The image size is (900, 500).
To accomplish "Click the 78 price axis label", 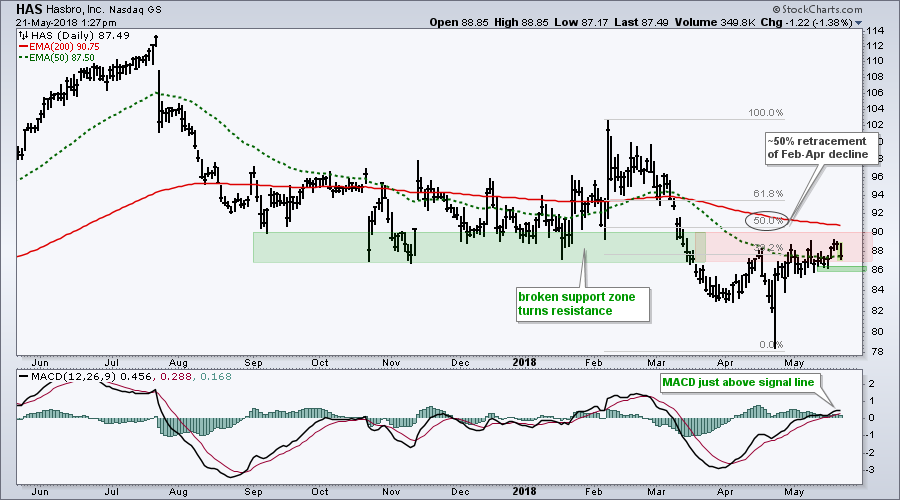I will pos(875,351).
